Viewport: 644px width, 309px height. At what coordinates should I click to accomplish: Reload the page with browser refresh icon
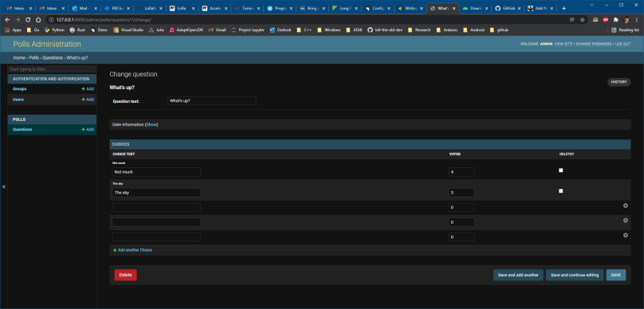28,19
